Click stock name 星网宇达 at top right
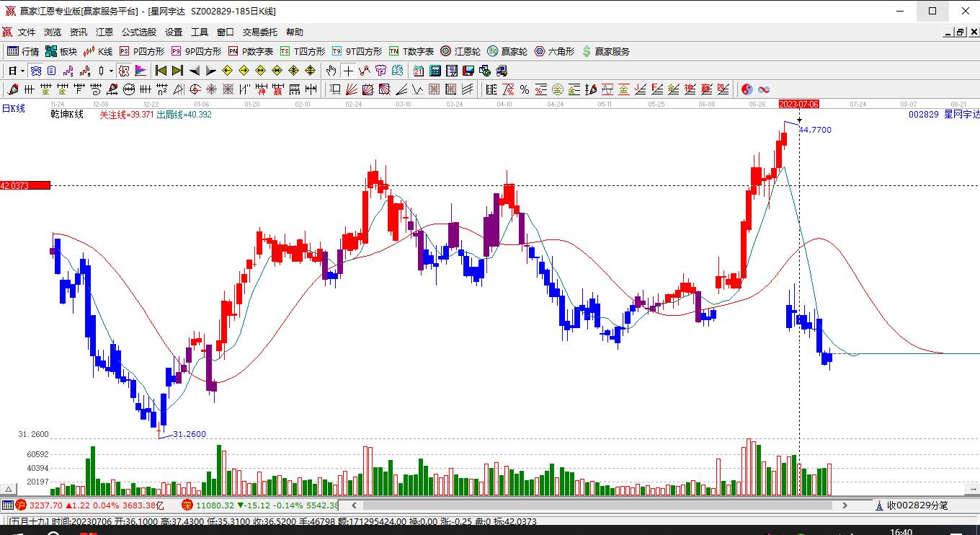This screenshot has width=980, height=535. pyautogui.click(x=961, y=115)
